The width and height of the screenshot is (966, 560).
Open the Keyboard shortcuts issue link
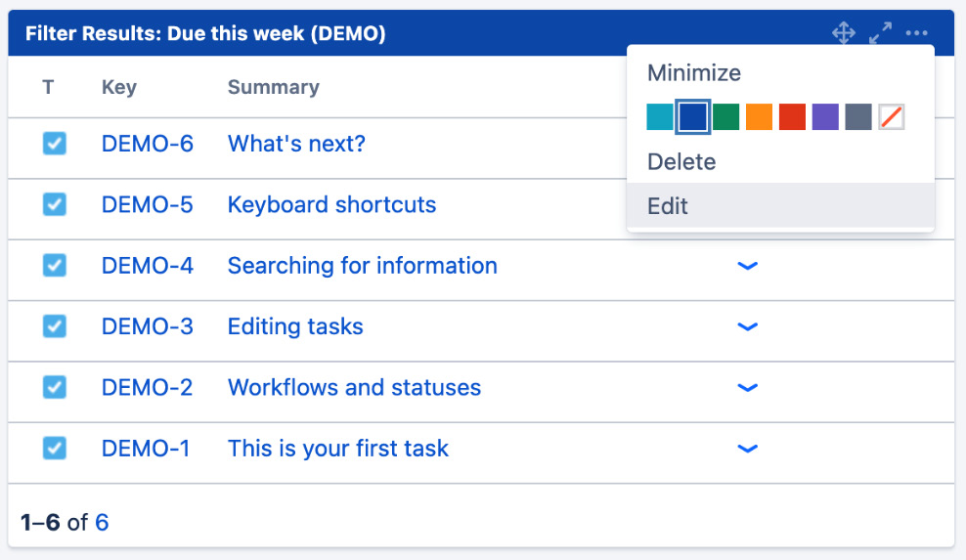coord(331,204)
